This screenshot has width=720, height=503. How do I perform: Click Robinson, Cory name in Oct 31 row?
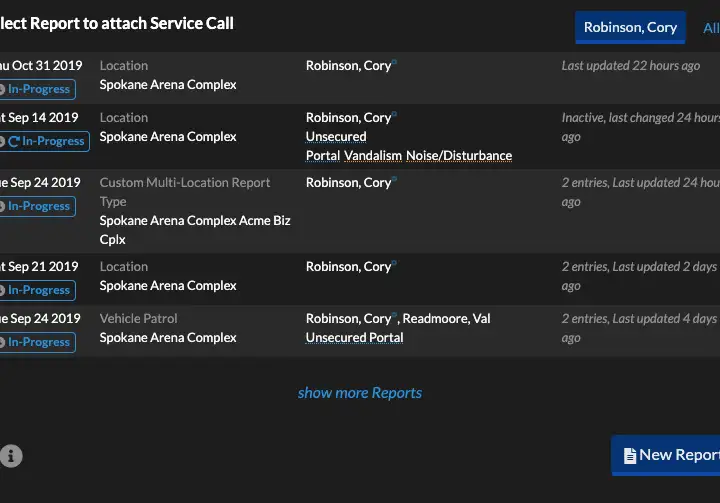[349, 66]
